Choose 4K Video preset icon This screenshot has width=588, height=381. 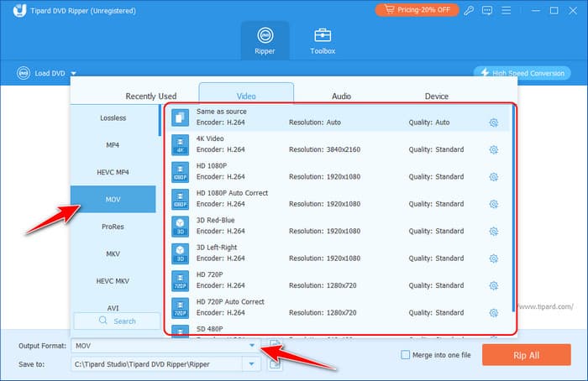click(180, 145)
